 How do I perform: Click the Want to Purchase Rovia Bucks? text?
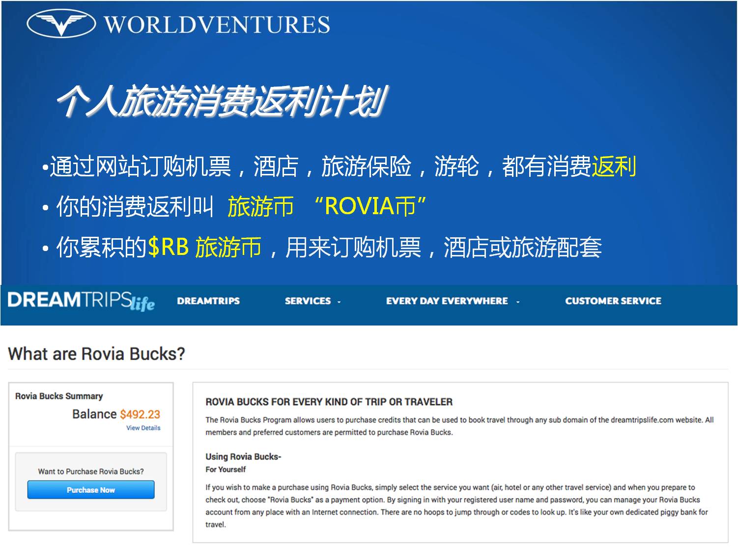[x=91, y=471]
